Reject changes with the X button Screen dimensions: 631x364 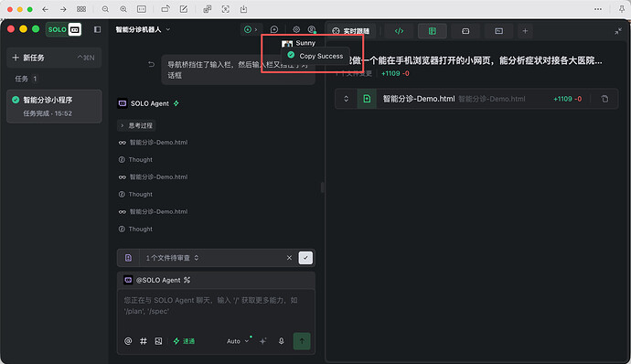pos(289,258)
